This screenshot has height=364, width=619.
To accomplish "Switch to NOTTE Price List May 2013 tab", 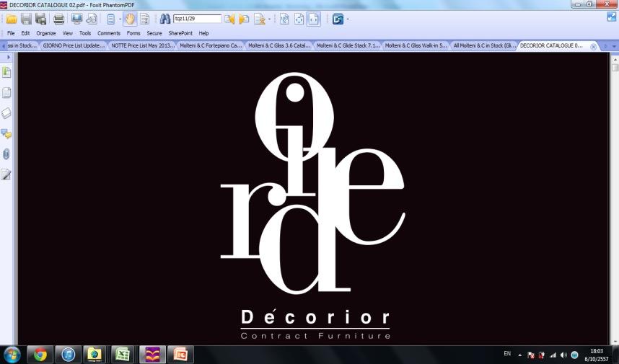I will (x=143, y=45).
